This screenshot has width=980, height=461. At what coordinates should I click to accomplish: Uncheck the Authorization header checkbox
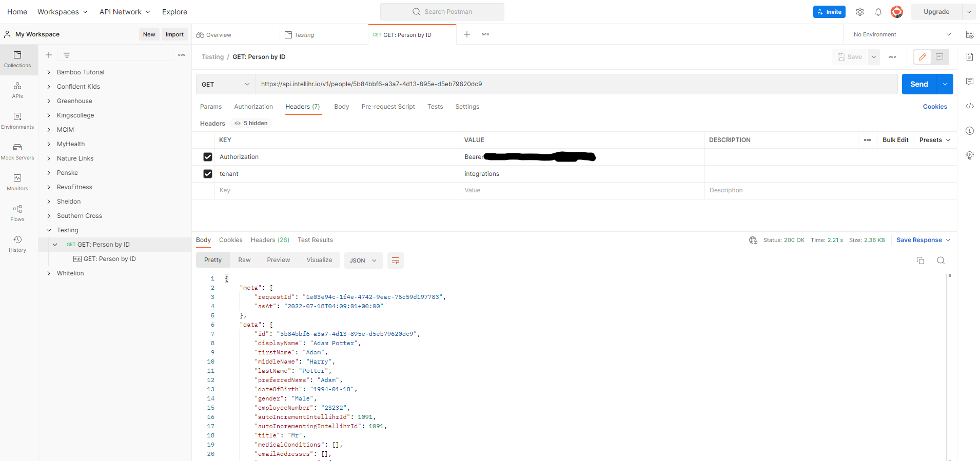tap(208, 157)
